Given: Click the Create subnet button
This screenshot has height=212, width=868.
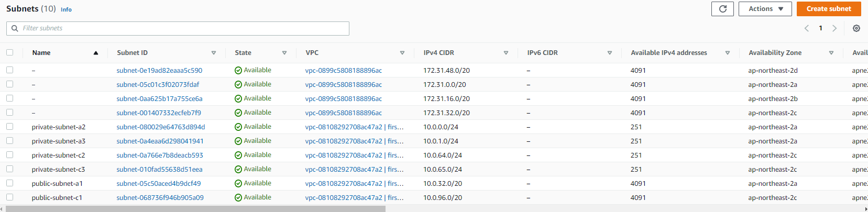Looking at the screenshot, I should (829, 9).
